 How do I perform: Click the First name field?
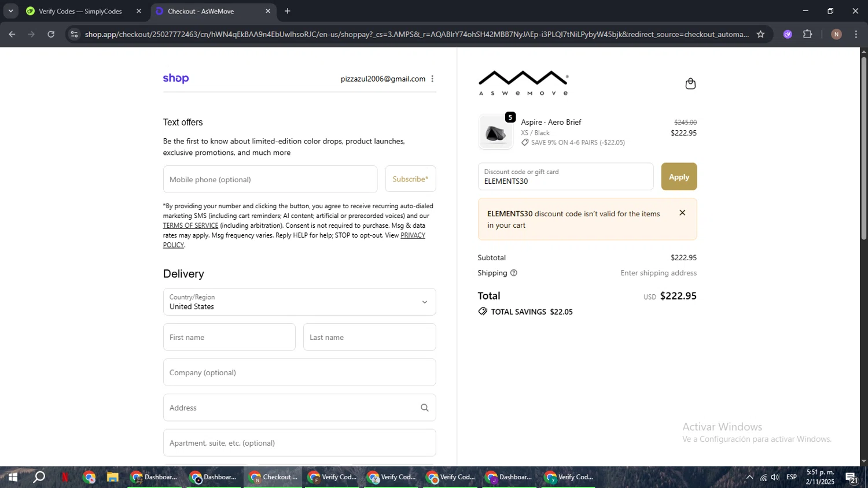[229, 337]
